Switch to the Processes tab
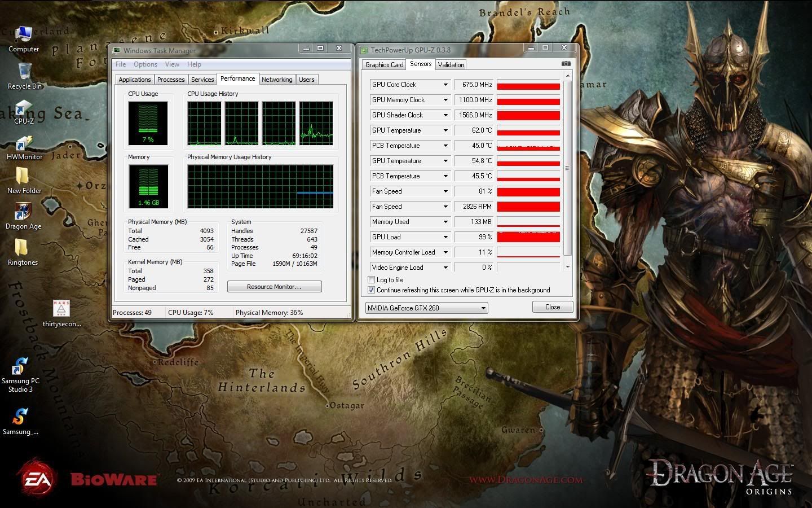 point(171,80)
